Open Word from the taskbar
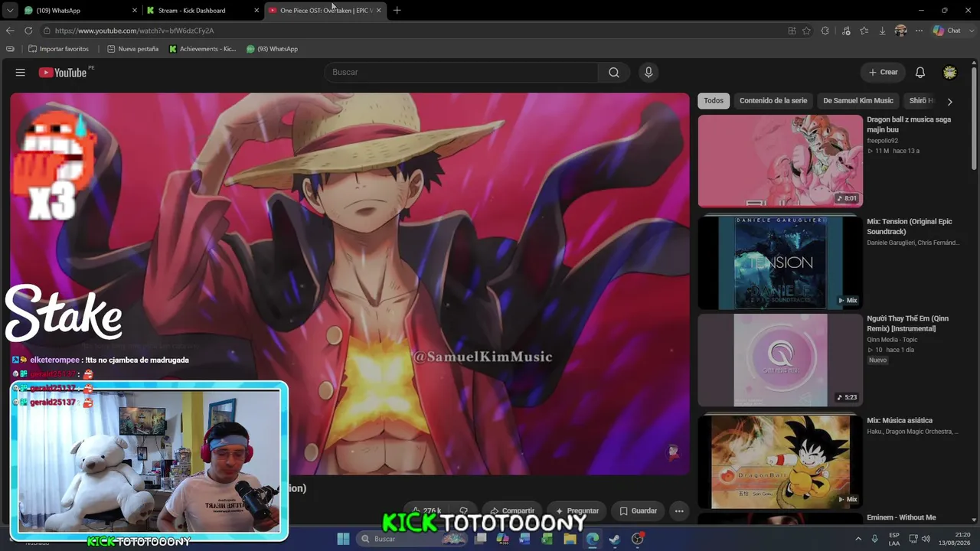The height and width of the screenshot is (551, 980). click(524, 539)
